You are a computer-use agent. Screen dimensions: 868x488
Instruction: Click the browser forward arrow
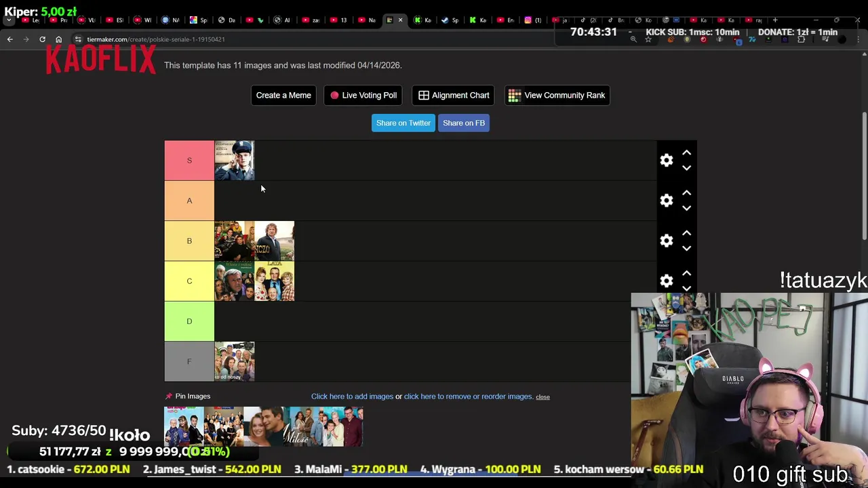point(26,39)
